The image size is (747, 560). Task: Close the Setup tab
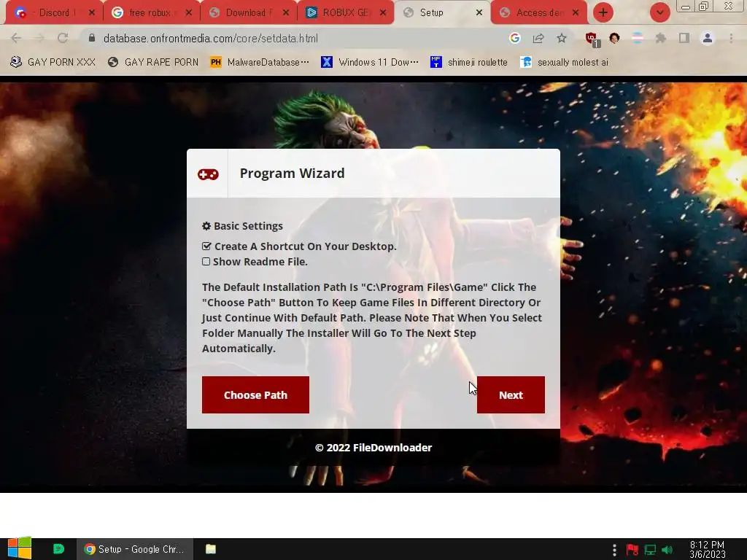point(479,13)
